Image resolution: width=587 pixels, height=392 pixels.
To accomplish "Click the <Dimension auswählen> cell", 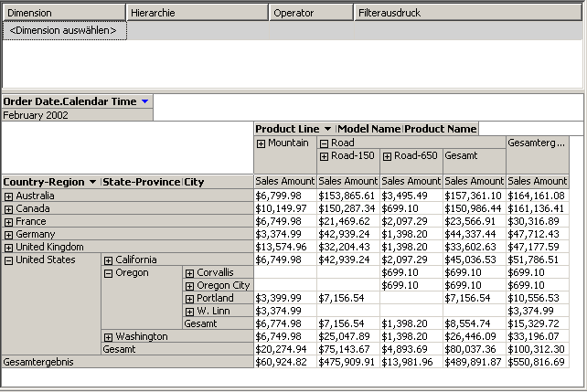I will (x=63, y=31).
